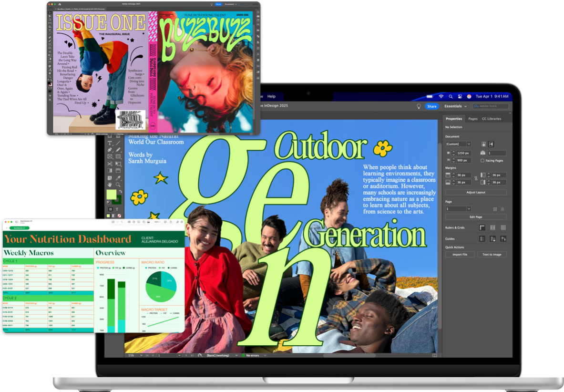Click formatting affects container icon

(111, 209)
